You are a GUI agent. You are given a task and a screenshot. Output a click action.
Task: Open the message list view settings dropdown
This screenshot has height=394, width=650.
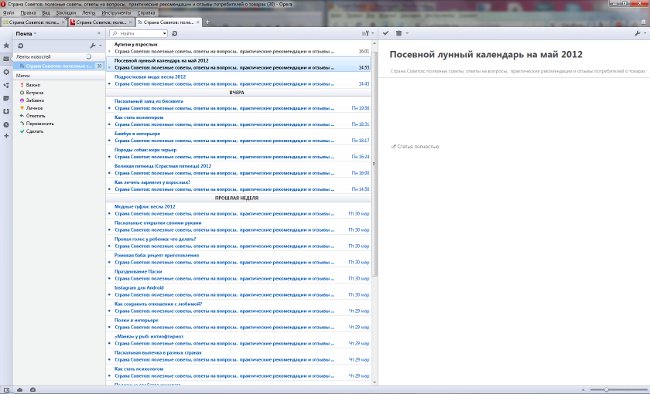click(x=368, y=33)
